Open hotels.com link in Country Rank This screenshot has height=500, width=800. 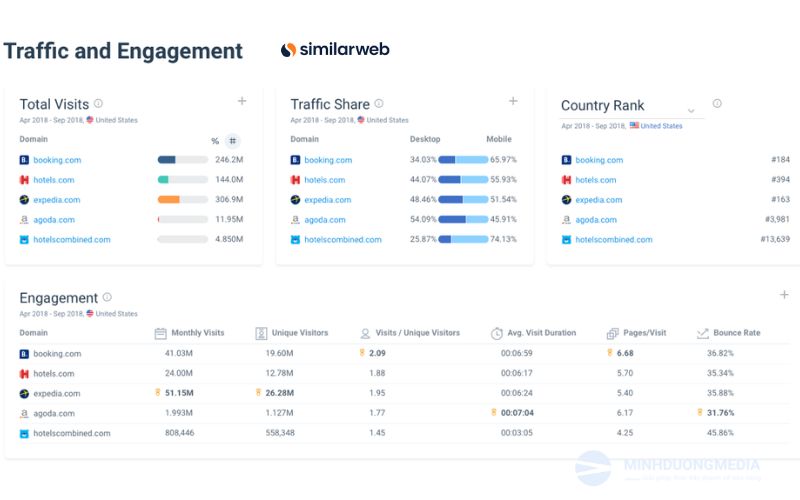(596, 180)
